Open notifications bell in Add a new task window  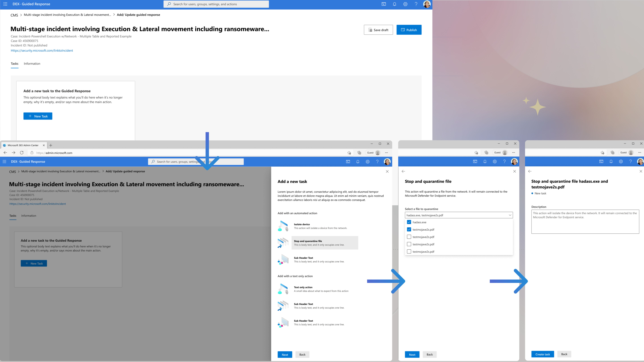coord(358,162)
